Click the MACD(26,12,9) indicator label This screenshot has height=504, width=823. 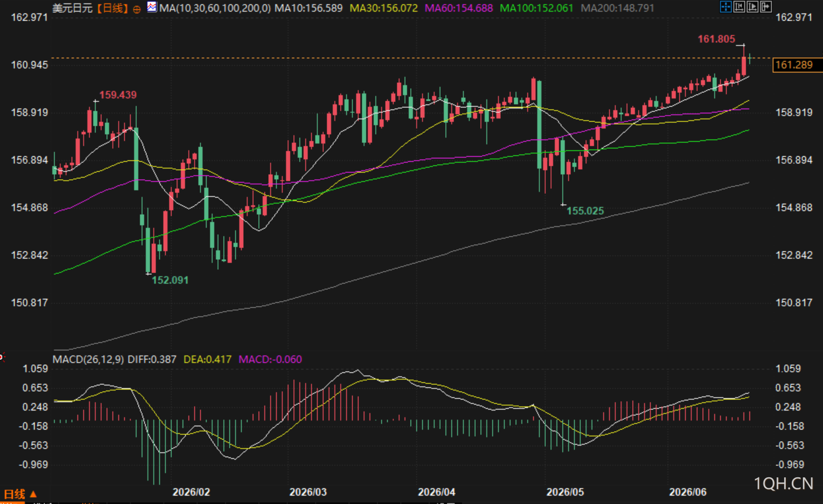click(x=88, y=359)
